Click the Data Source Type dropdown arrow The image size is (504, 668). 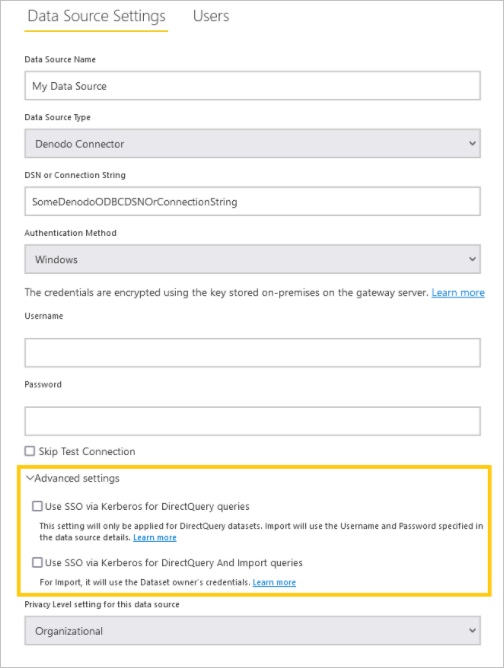tap(472, 144)
